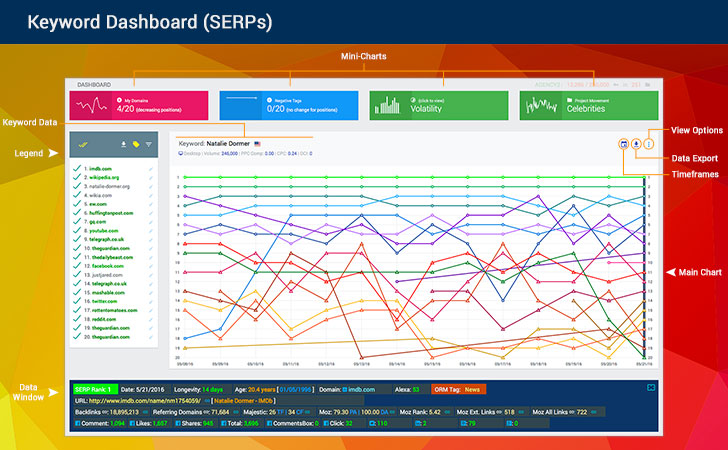Click the Project Movement mini-chart graph
The image size is (728, 450).
click(x=541, y=105)
